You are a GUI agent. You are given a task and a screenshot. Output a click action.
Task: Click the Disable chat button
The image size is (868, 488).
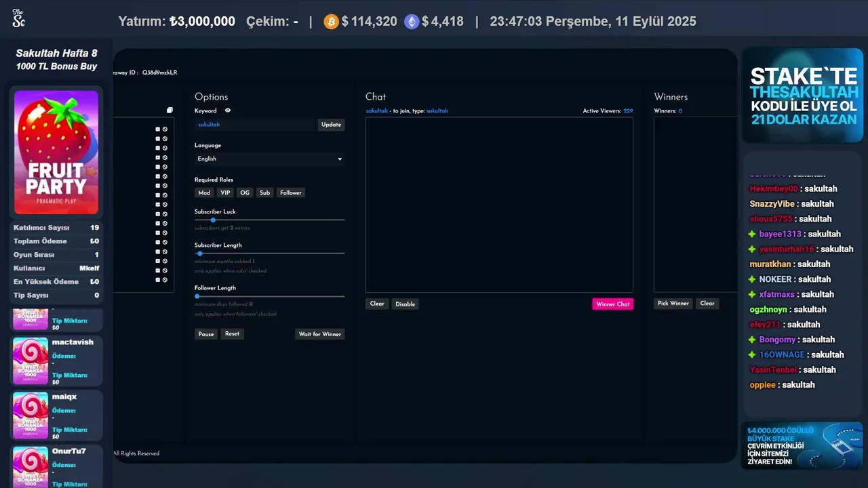[406, 304]
